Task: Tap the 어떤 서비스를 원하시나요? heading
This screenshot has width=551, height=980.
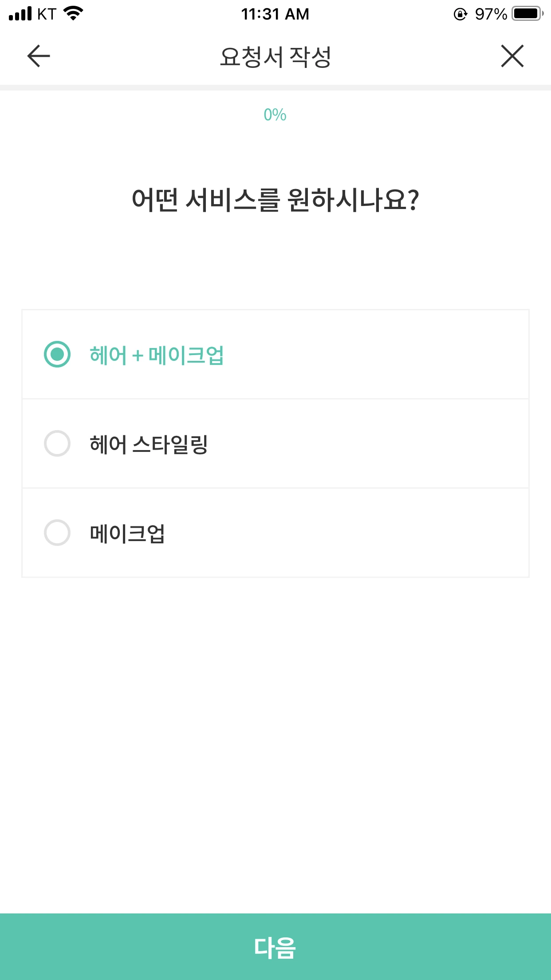Action: pos(275,200)
